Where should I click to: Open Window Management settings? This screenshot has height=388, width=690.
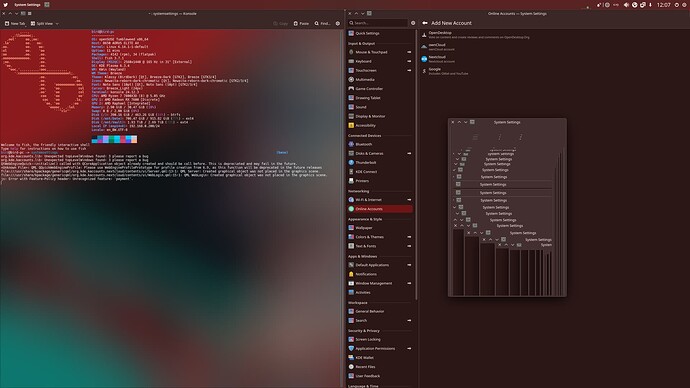tap(380, 283)
